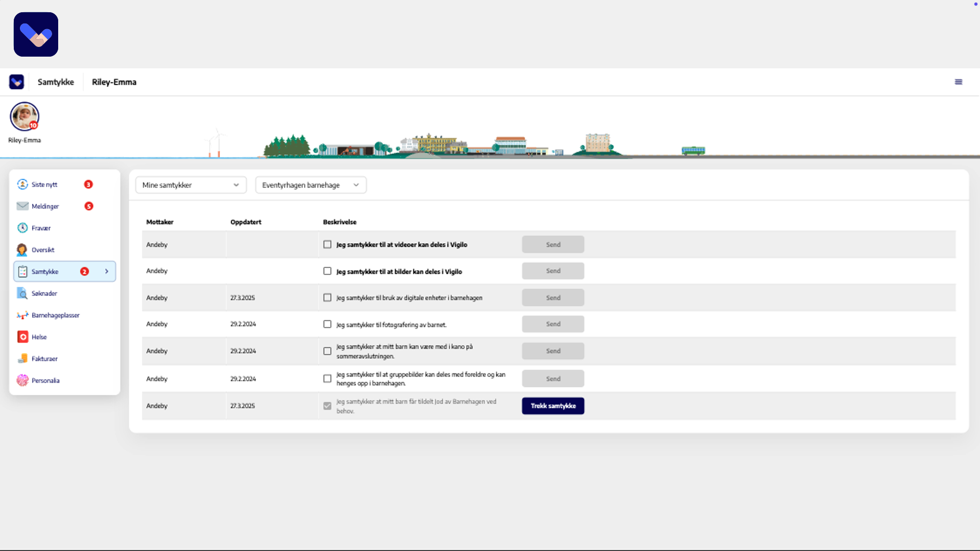Expand the Mine samtykker dropdown
Screen dimensions: 980x551
190,185
